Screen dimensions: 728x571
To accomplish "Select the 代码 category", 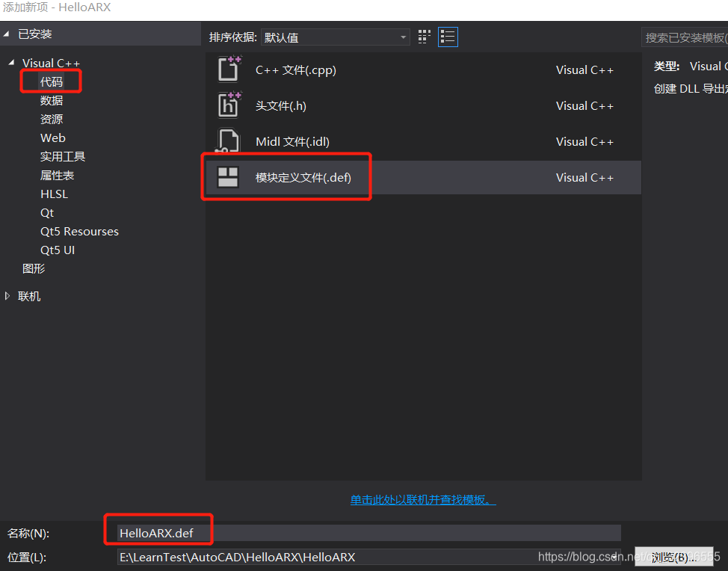I will (x=52, y=81).
